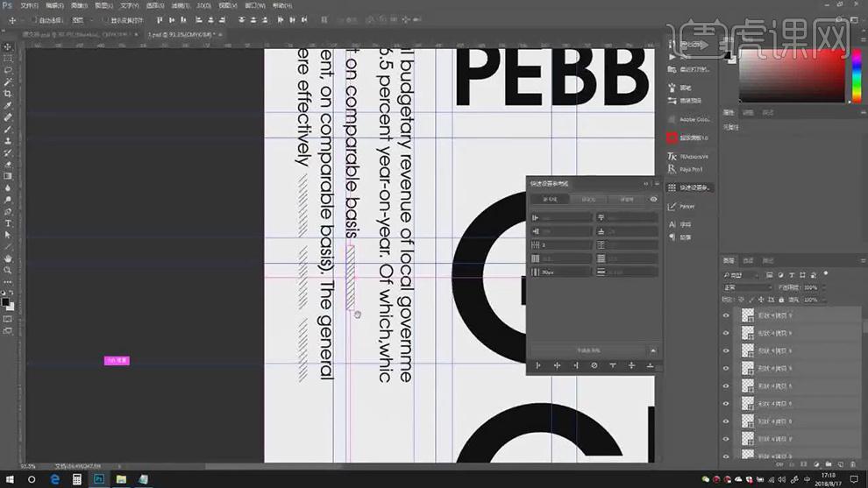Toggle guide visibility eye in guide panel
Viewport: 868px width, 488px height.
pyautogui.click(x=654, y=199)
